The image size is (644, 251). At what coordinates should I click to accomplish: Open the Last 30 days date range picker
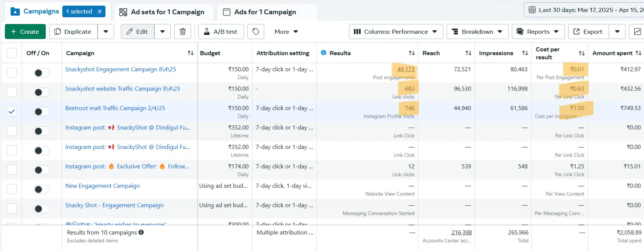585,10
